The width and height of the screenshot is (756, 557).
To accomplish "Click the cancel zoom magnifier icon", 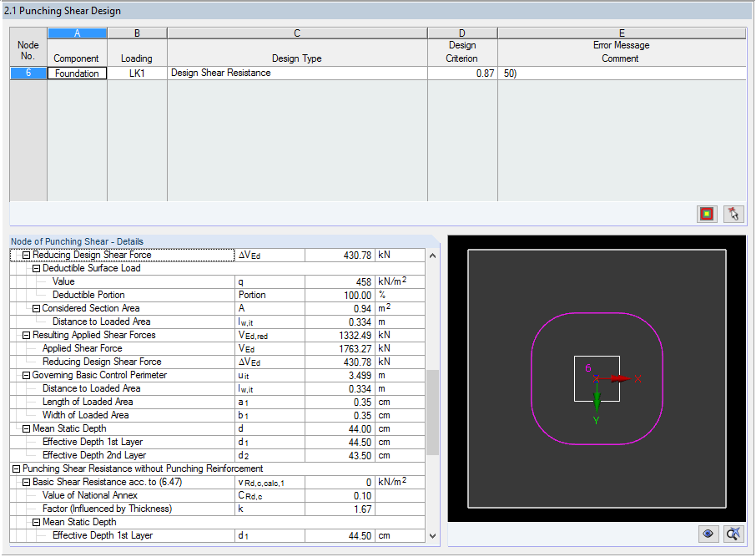I will coord(733,534).
